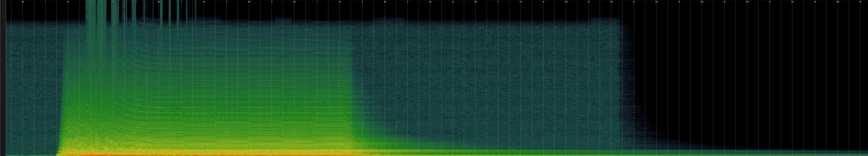Click the 10 second ruler mark
The width and height of the screenshot is (868, 156).
click(x=453, y=2)
